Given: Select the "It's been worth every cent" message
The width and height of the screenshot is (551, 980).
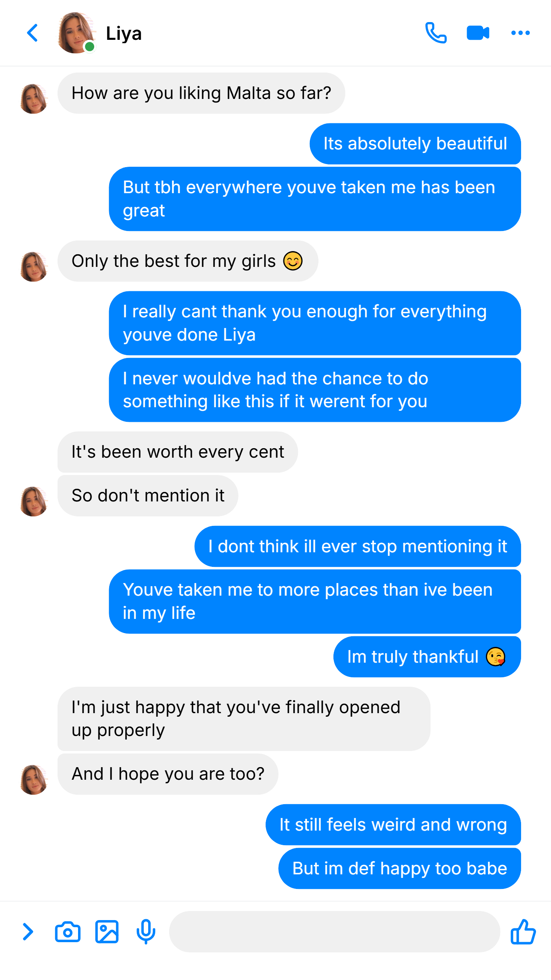Looking at the screenshot, I should pyautogui.click(x=178, y=452).
